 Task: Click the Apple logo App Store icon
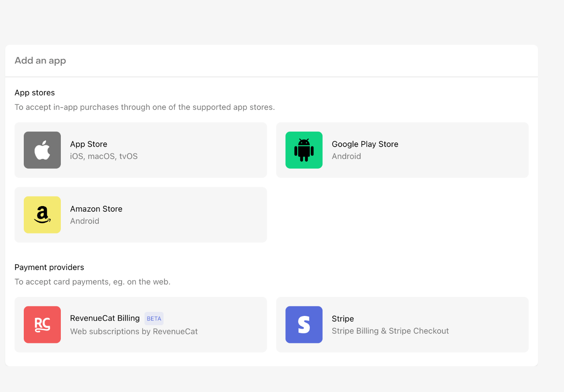coord(42,150)
